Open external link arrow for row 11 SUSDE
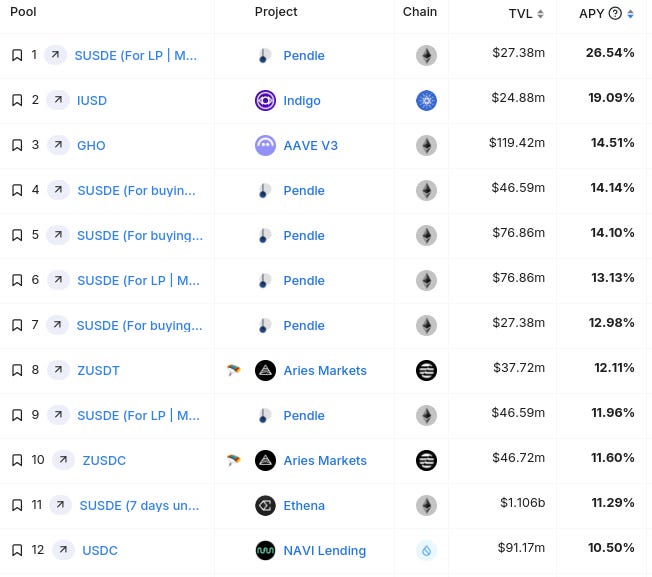Image resolution: width=652 pixels, height=577 pixels. [60, 505]
